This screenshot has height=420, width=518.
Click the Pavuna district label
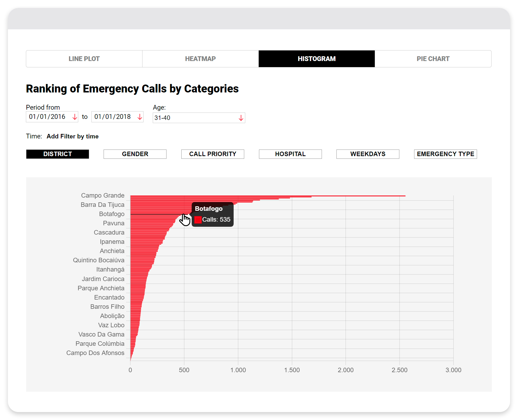click(114, 223)
